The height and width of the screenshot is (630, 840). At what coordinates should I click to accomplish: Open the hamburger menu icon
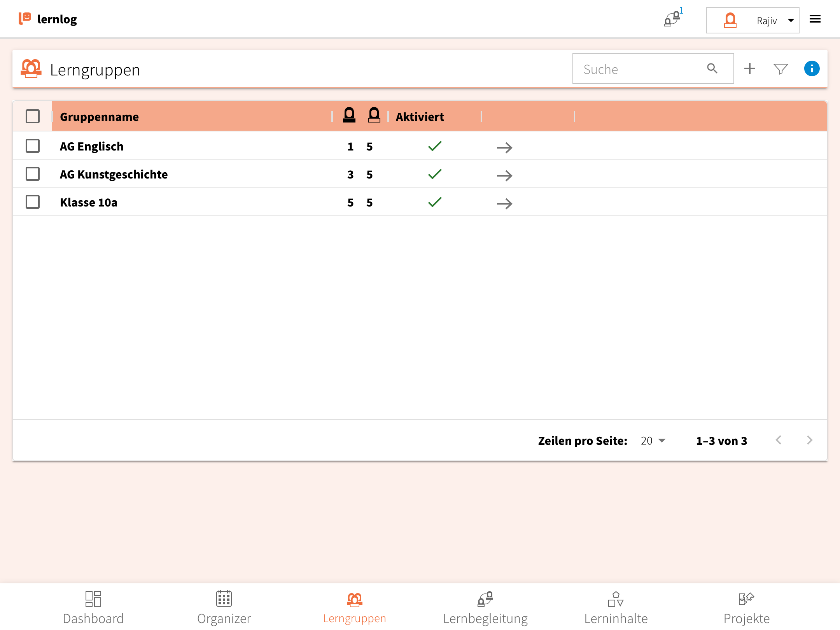click(x=815, y=19)
